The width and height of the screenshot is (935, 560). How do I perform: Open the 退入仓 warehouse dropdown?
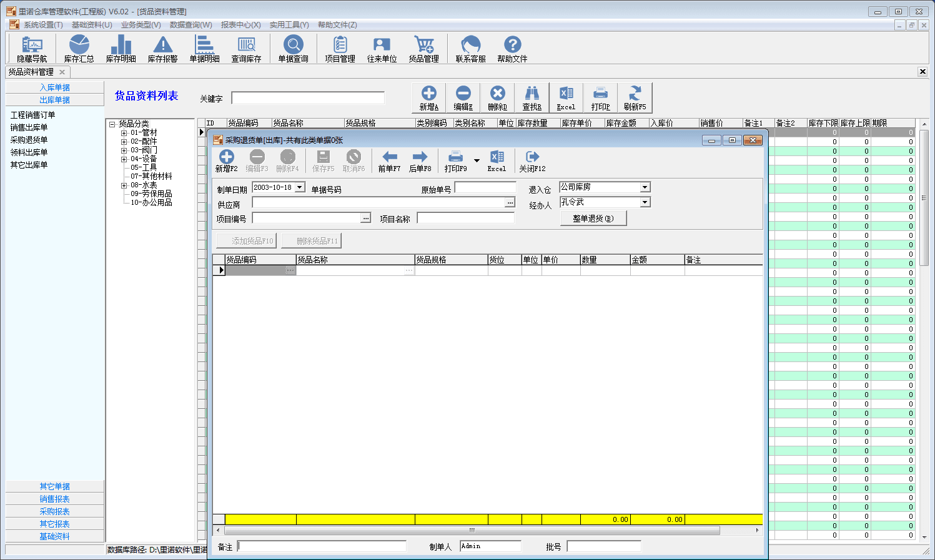(x=645, y=187)
